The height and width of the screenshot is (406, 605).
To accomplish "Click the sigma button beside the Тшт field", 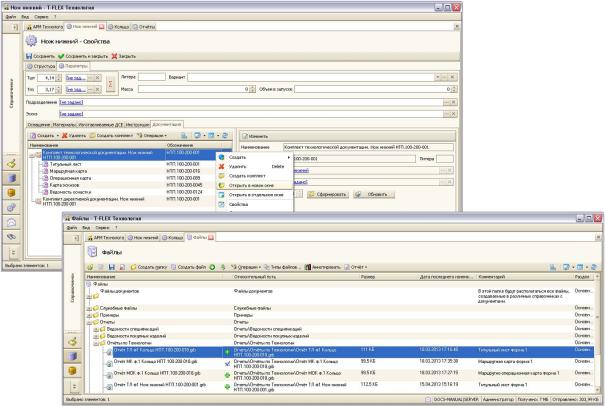I will 110,83.
